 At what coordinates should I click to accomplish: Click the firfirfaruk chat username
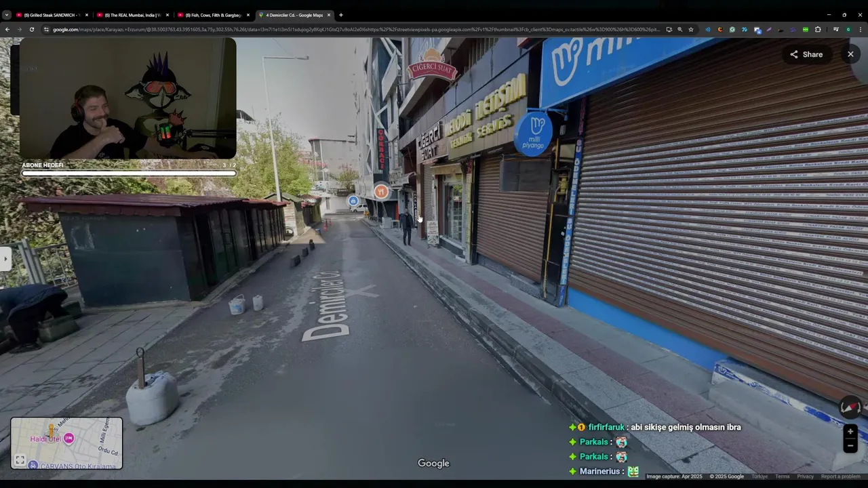pos(606,427)
